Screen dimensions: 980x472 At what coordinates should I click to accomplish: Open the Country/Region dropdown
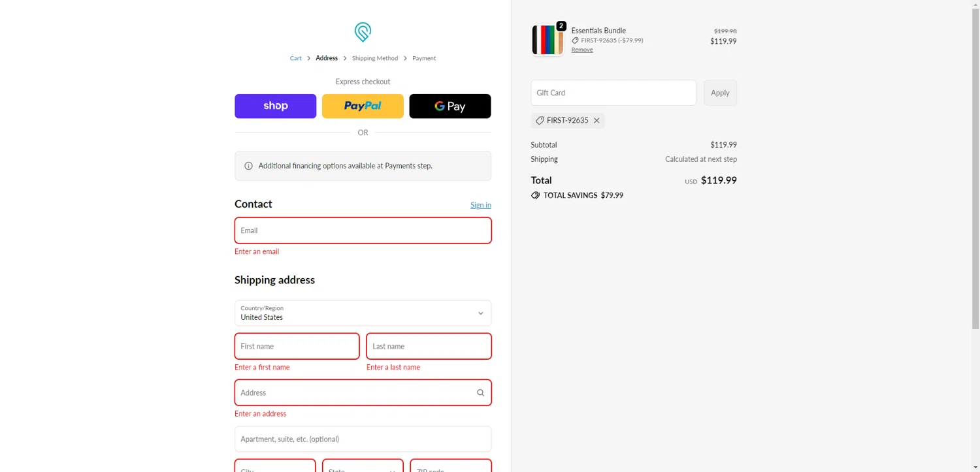coord(363,313)
